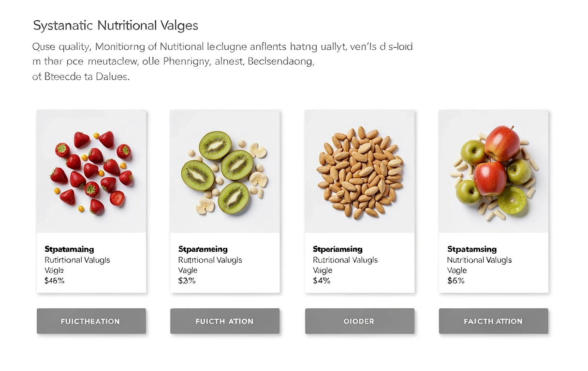Select the Stperiamsing card title
This screenshot has width=588, height=371.
pos(337,249)
